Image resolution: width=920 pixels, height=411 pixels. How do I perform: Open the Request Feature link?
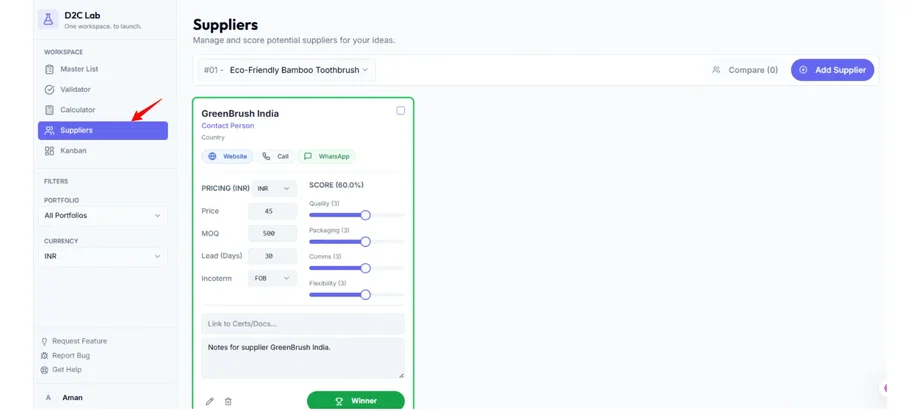coord(79,341)
